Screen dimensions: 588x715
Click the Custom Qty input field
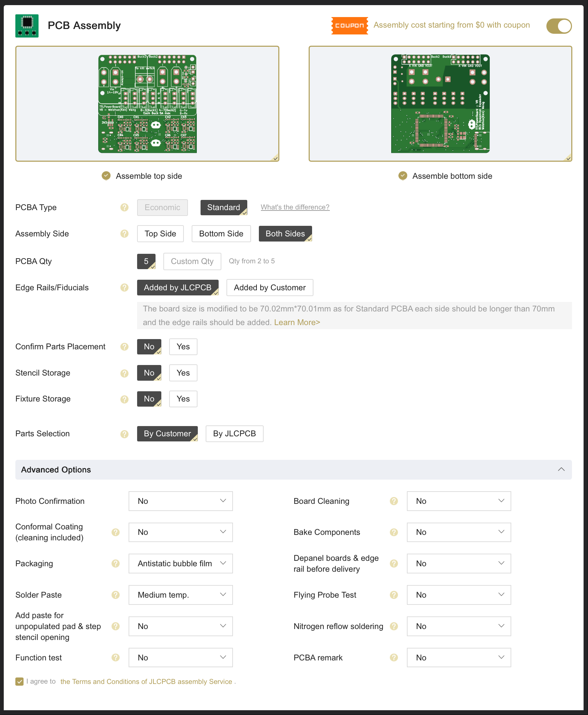pyautogui.click(x=192, y=261)
